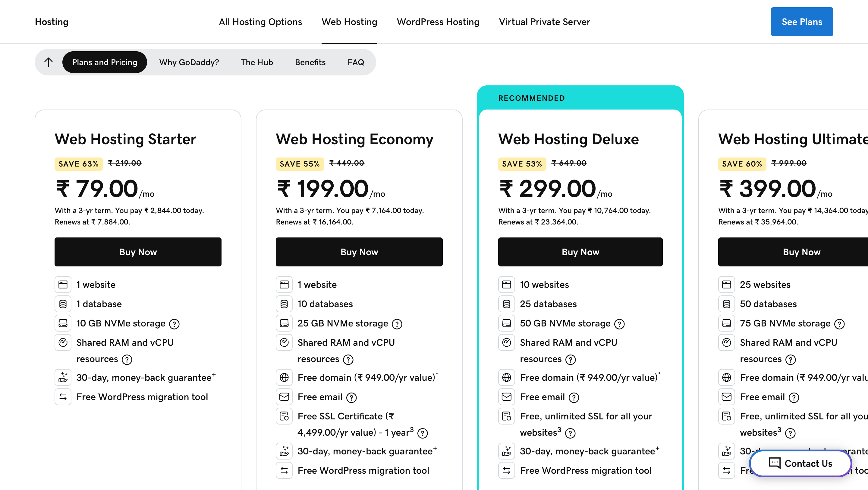
Task: Open 50 GB NVMe storage help icon
Action: click(x=619, y=324)
